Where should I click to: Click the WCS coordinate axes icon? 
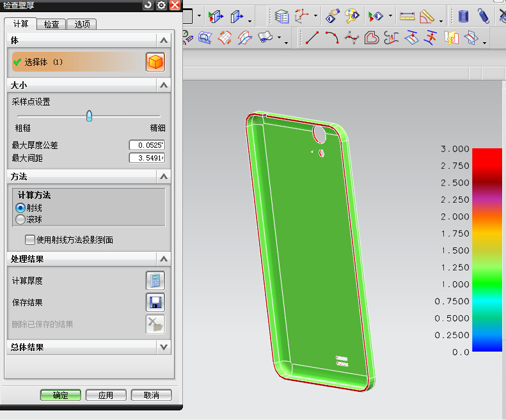[x=302, y=16]
